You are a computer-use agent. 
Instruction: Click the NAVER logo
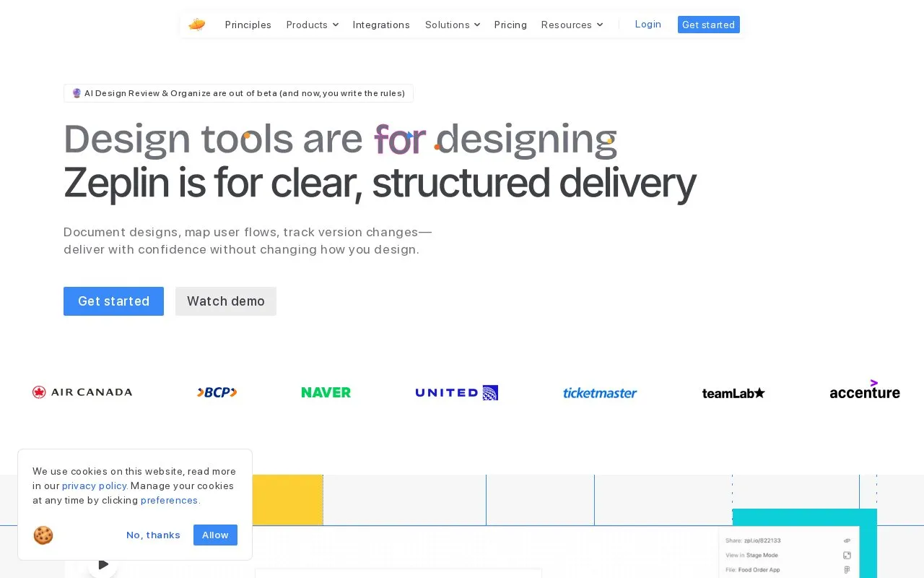coord(326,392)
